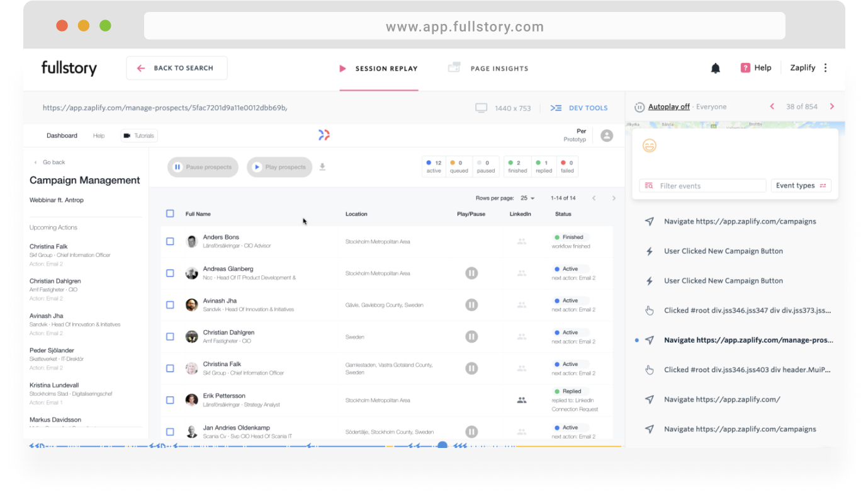Click the Dev Tools icon
The width and height of the screenshot is (868, 499).
(556, 108)
